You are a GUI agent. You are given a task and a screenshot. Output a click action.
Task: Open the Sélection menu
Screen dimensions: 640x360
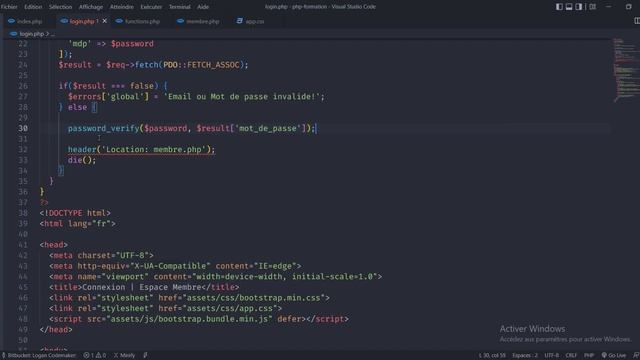60,7
